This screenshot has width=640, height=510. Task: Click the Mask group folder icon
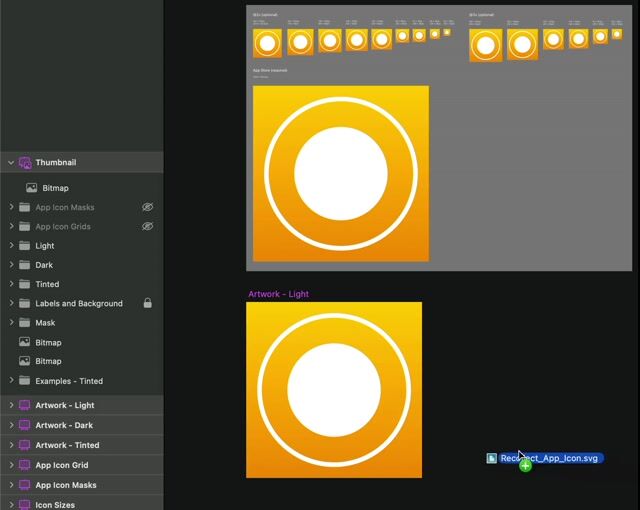[x=25, y=323]
